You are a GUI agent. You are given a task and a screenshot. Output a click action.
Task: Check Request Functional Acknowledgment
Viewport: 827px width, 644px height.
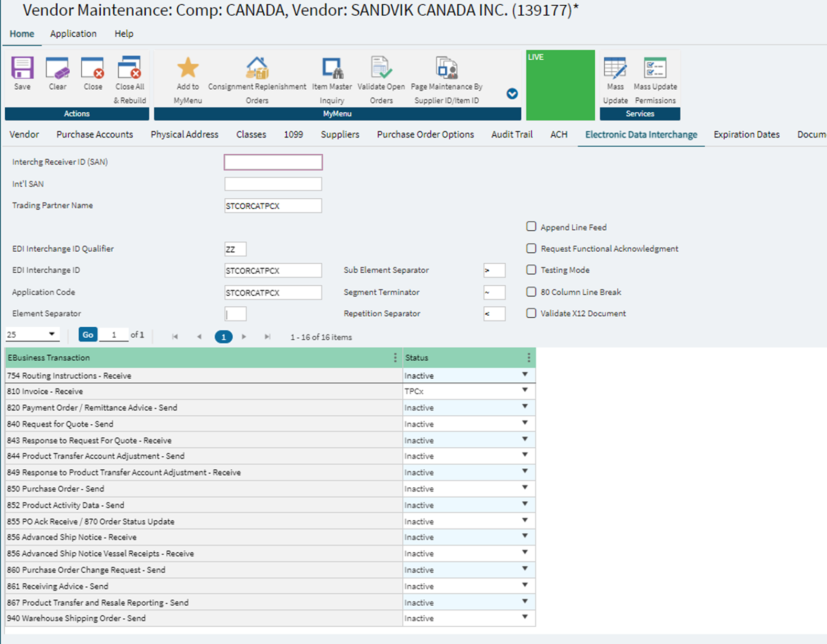click(531, 248)
